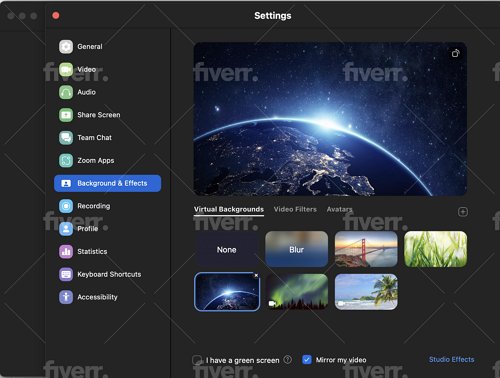Rotate the video preview
Viewport: 500px width, 378px height.
(456, 53)
